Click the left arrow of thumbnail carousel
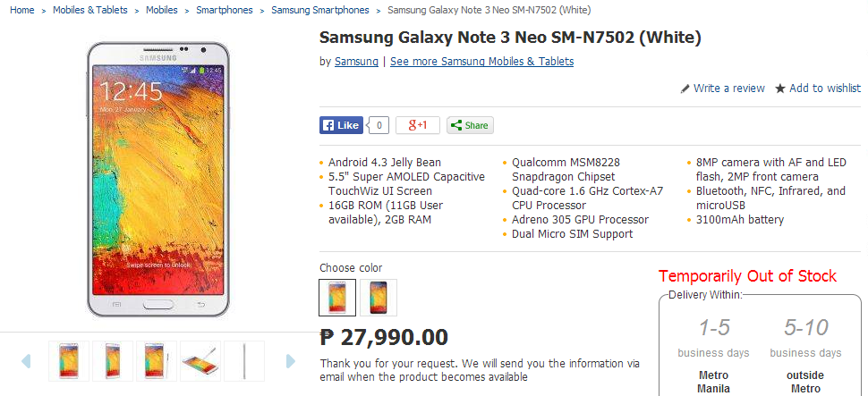 coord(26,361)
